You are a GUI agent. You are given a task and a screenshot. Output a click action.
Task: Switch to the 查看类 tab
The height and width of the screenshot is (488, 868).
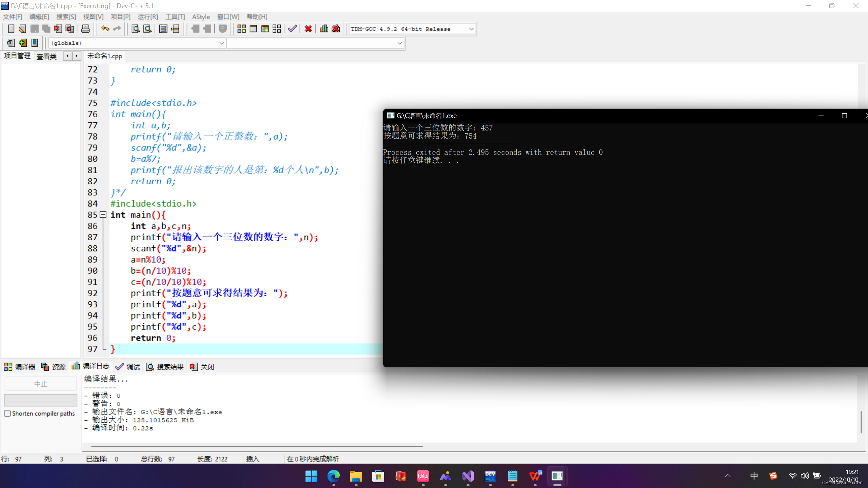(46, 56)
